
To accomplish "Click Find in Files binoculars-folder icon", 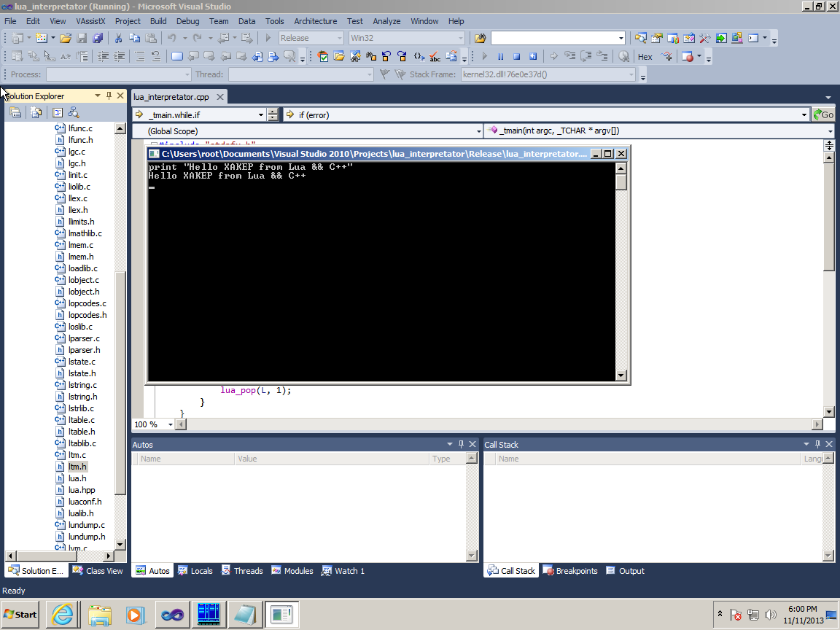I will [x=480, y=38].
